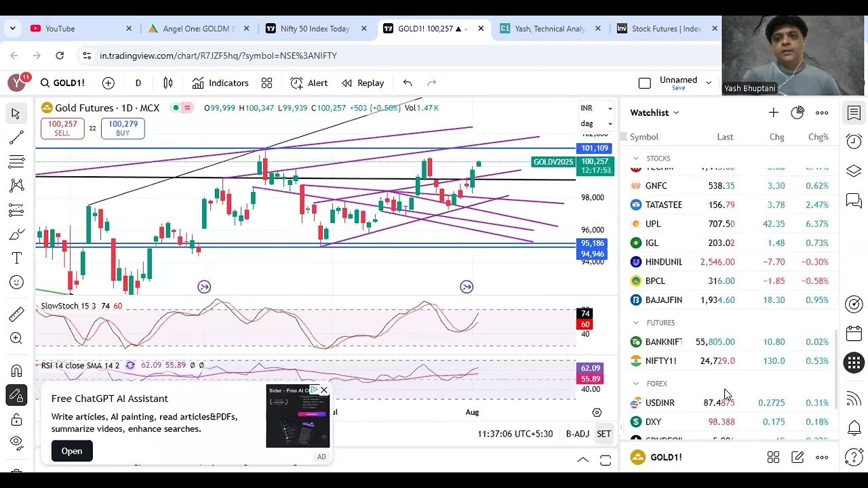Image resolution: width=868 pixels, height=488 pixels.
Task: Open chart settings gear on price axis
Action: tap(597, 412)
